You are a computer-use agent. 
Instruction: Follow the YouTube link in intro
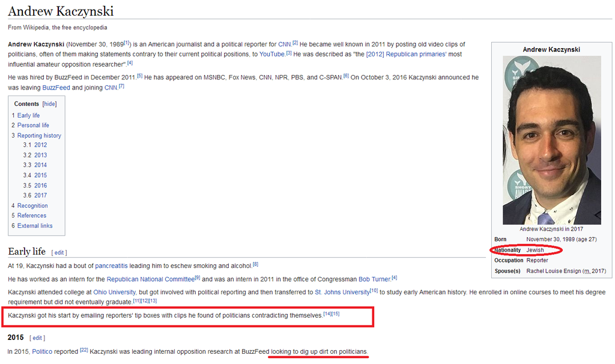(x=271, y=54)
